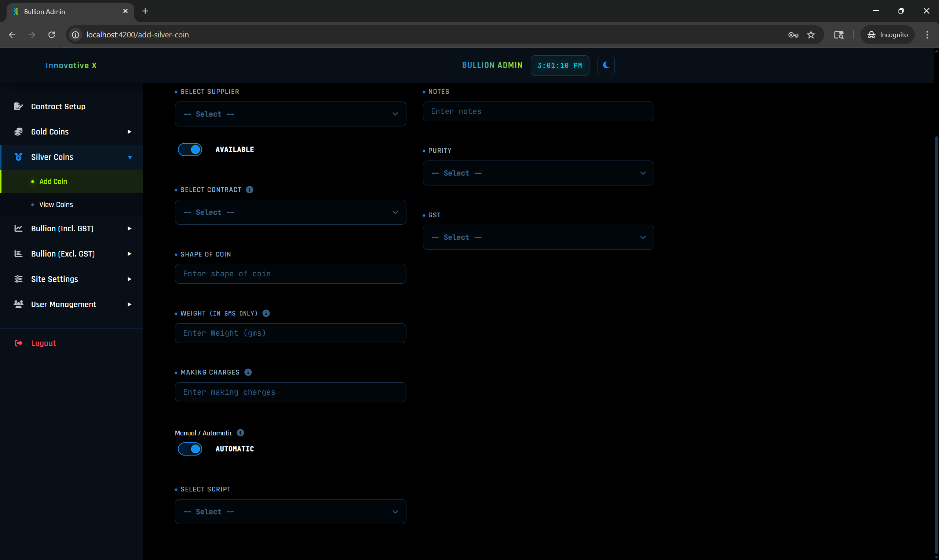Viewport: 939px width, 560px height.
Task: Open the Purity dropdown
Action: 538,173
